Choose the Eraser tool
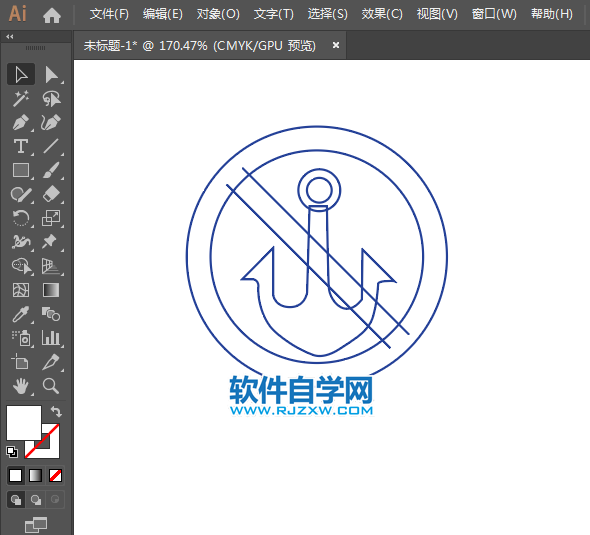Viewport: 590px width, 535px height. tap(51, 195)
